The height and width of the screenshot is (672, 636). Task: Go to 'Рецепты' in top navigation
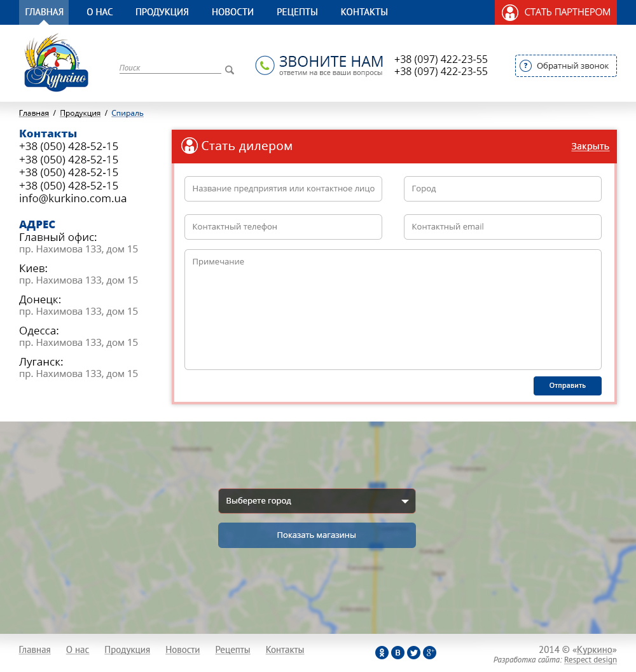coord(297,12)
